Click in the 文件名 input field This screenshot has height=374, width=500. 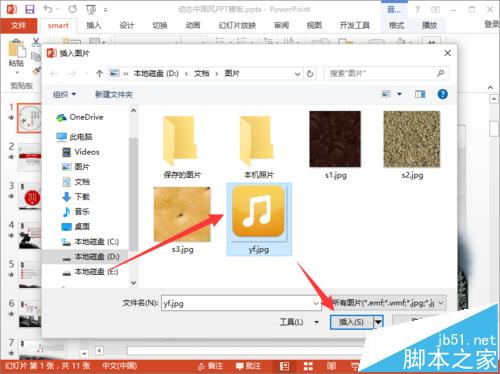241,303
